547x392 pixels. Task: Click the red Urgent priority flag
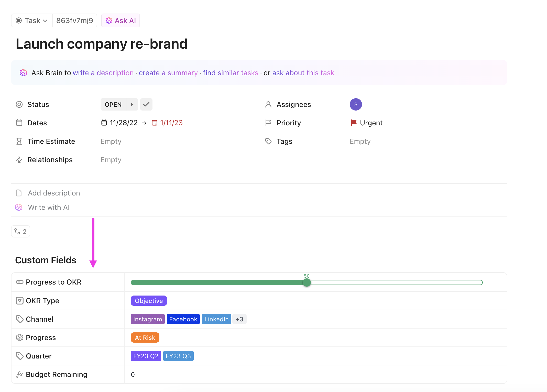354,123
